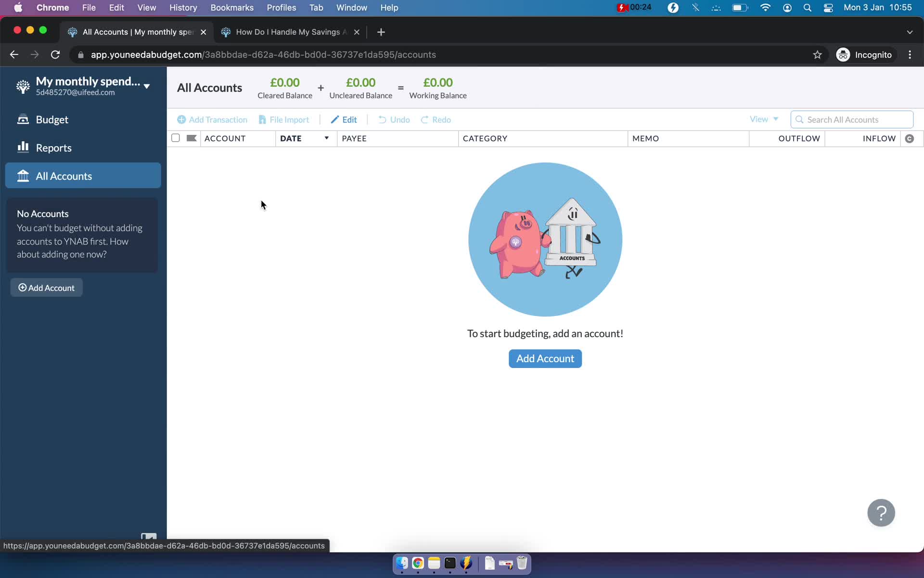Click the Working Balance amount
Screen dimensions: 924x578
point(438,82)
